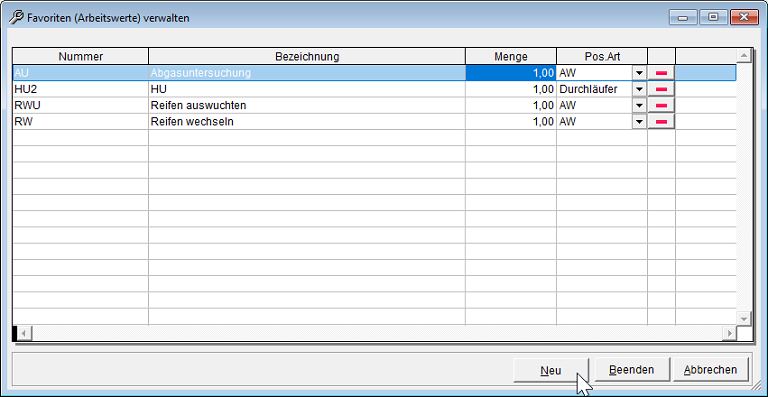
Task: Expand the Durchläufer dropdown for HU2
Action: tap(639, 89)
